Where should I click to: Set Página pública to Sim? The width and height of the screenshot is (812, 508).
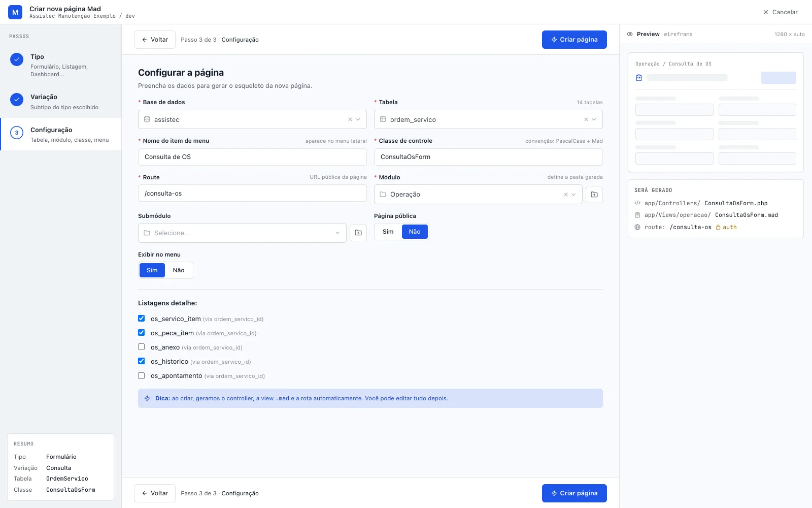[388, 232]
